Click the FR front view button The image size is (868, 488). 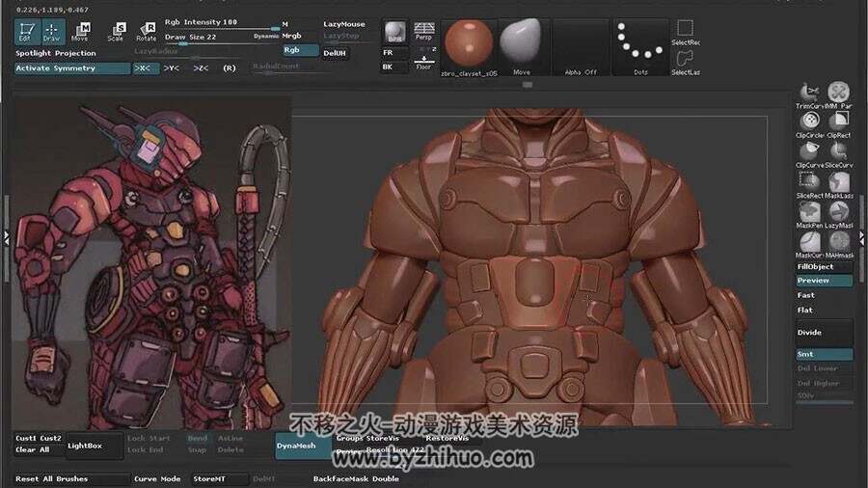pyautogui.click(x=394, y=53)
